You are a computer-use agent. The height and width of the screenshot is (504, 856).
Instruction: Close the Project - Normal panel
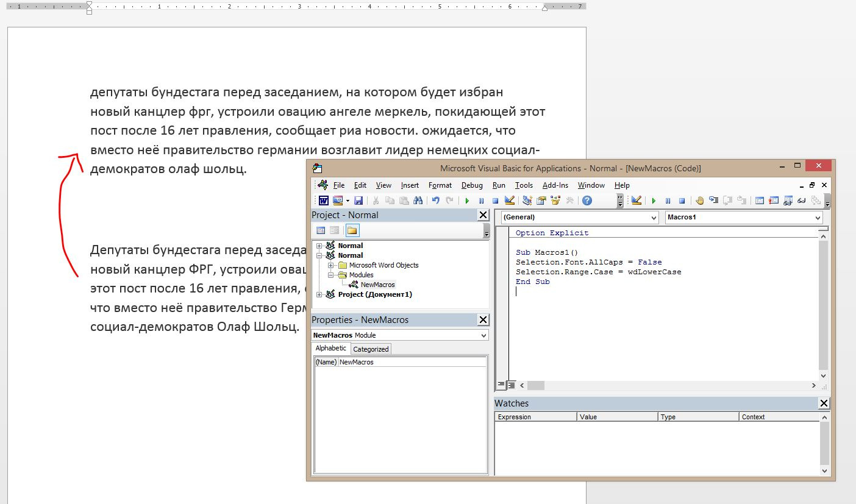tap(483, 215)
